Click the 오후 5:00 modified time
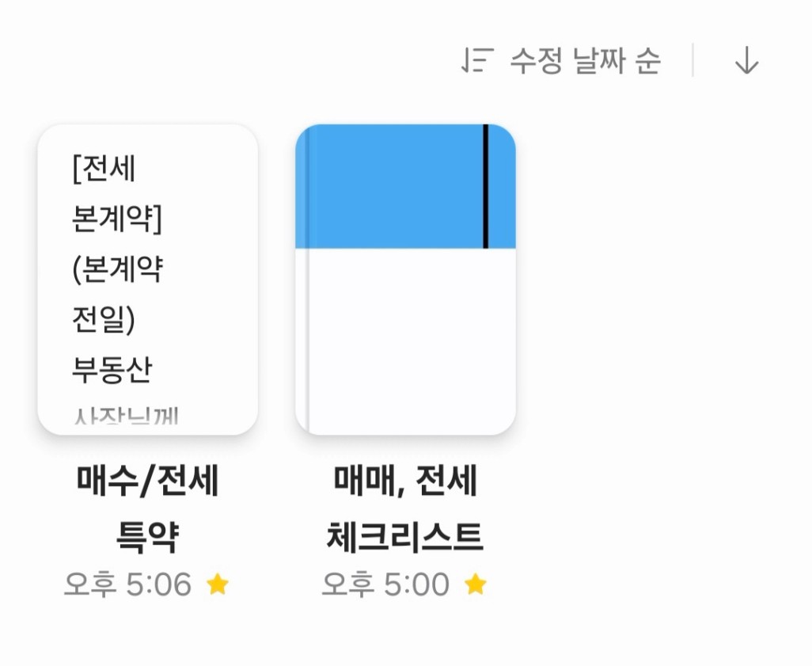Image resolution: width=812 pixels, height=666 pixels. coord(385,584)
